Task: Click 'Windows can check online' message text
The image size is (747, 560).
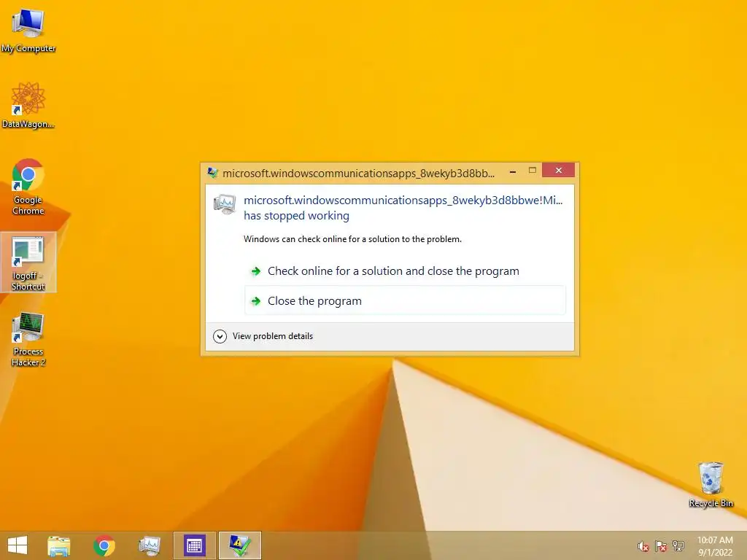Action: tap(352, 239)
